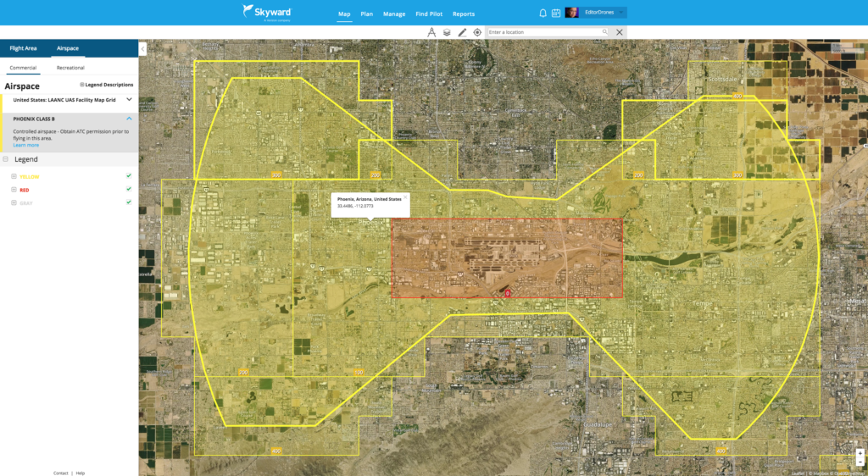Uncheck the RED legend checkbox
The image size is (868, 476).
[x=128, y=190]
